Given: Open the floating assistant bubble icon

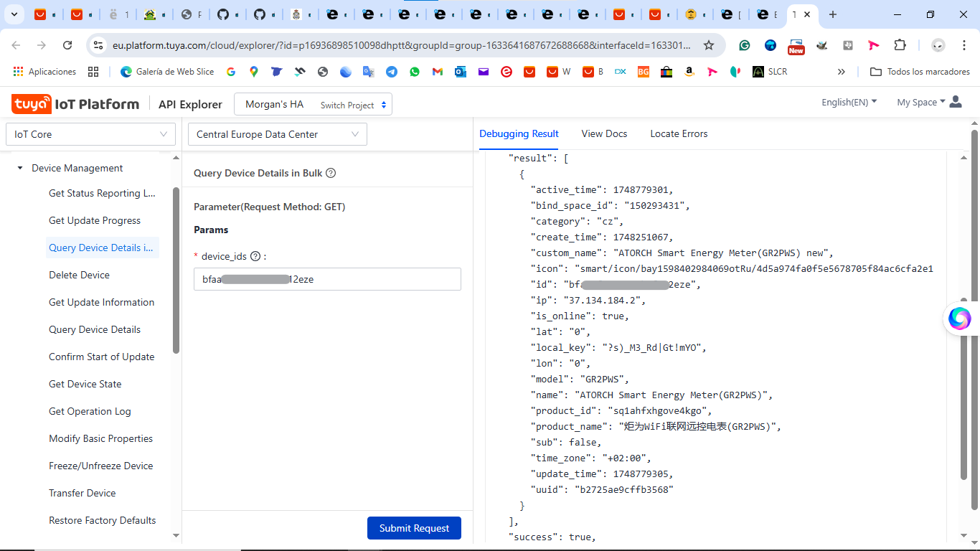Looking at the screenshot, I should (x=959, y=319).
